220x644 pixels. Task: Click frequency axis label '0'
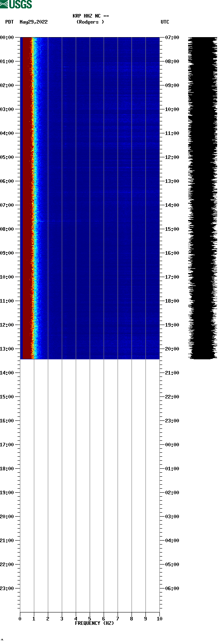click(x=20, y=619)
